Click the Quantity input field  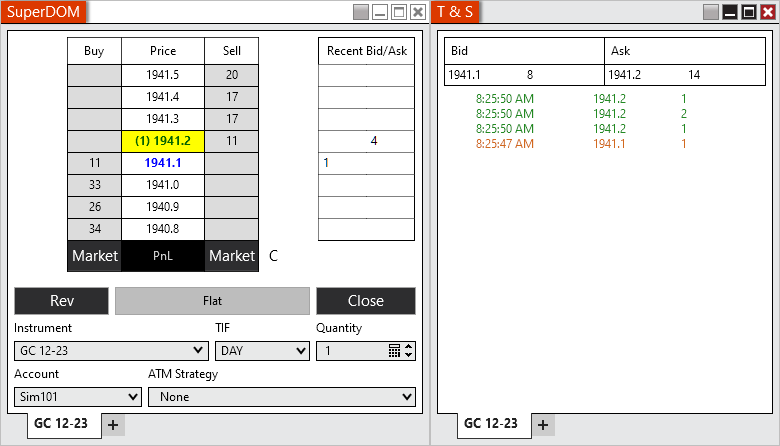coord(350,351)
